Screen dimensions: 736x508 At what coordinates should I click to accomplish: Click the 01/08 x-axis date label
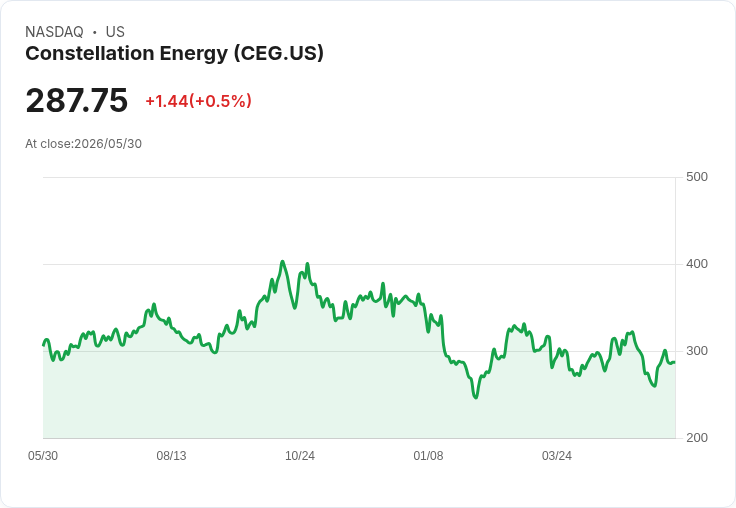click(x=428, y=456)
